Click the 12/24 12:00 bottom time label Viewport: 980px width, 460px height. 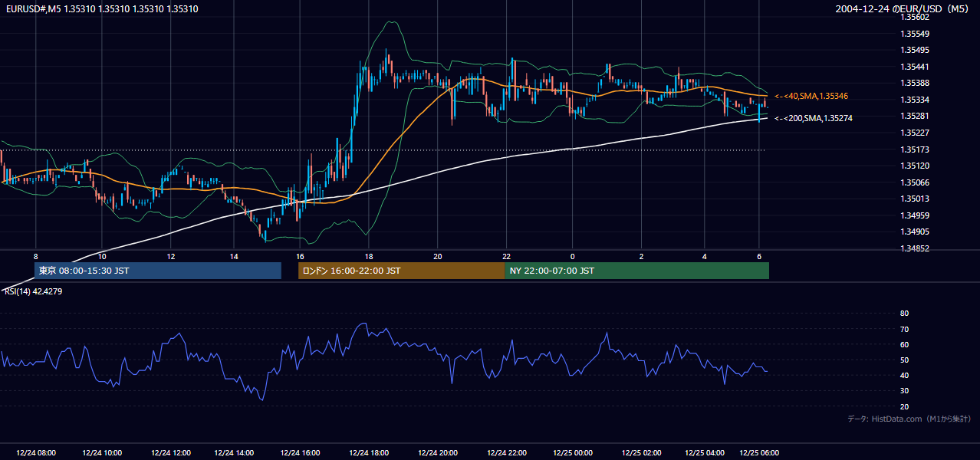171,452
